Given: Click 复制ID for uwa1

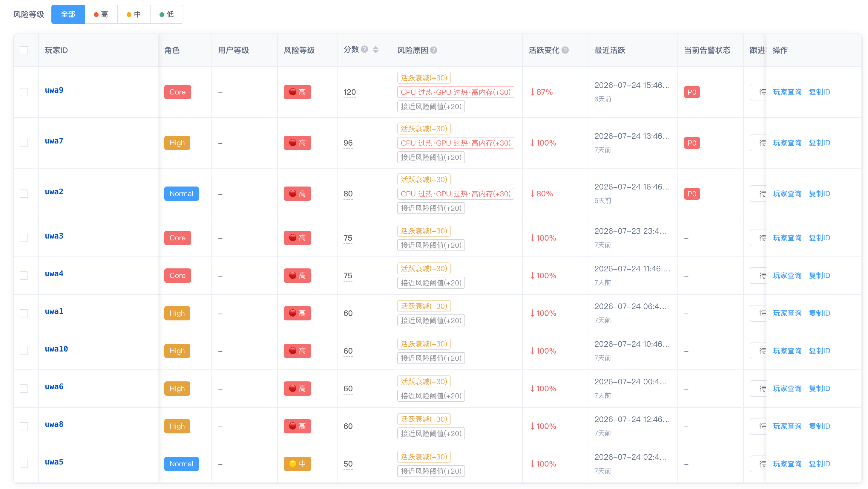Looking at the screenshot, I should [x=820, y=313].
